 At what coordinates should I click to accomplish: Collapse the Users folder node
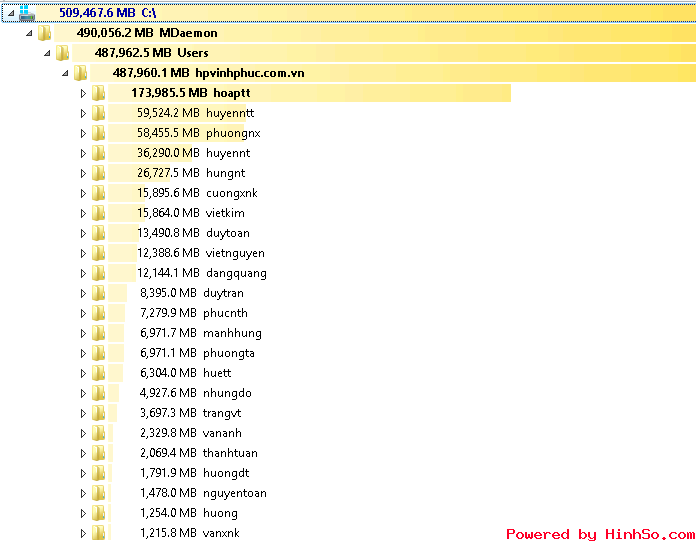click(x=47, y=53)
